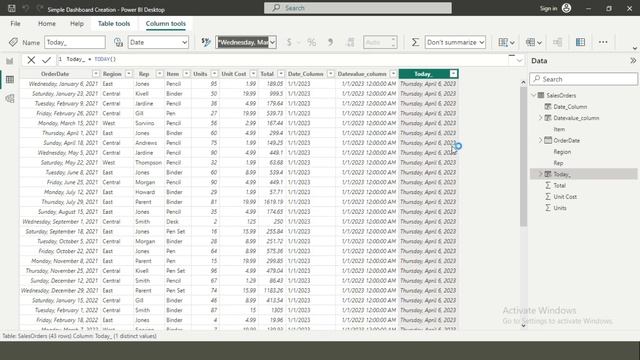This screenshot has height=360, width=640.
Task: Click the Data pane Search field
Action: tap(583, 79)
